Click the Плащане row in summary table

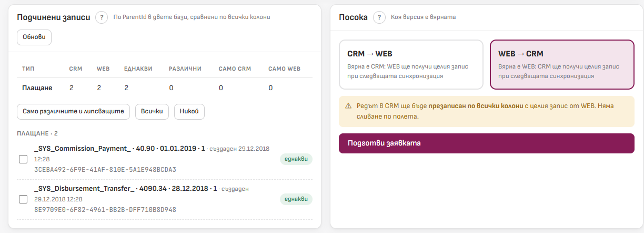tap(165, 88)
